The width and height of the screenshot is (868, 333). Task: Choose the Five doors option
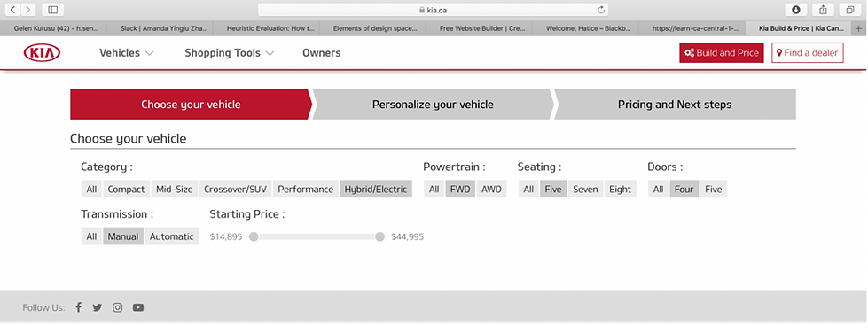714,190
